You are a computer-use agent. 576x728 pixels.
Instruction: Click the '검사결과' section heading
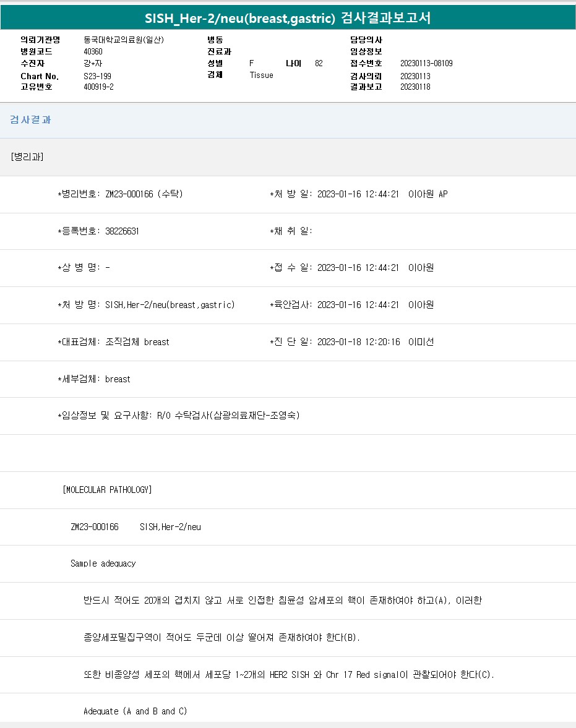pos(31,120)
